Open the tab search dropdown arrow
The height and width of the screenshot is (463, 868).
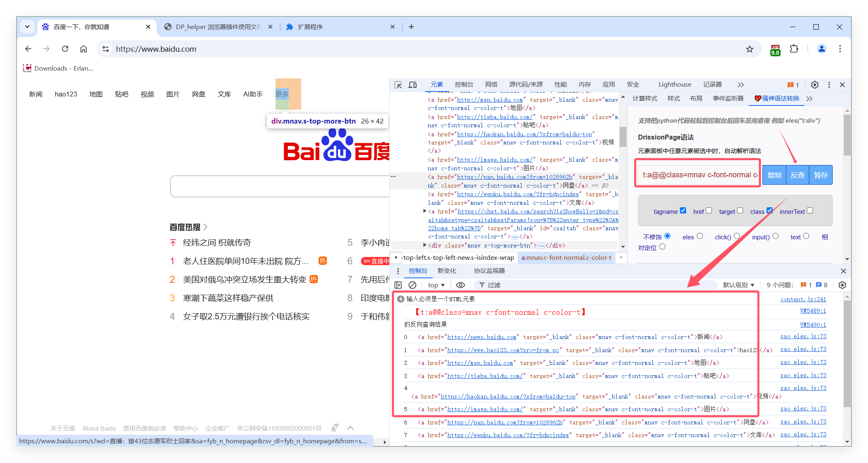point(27,27)
